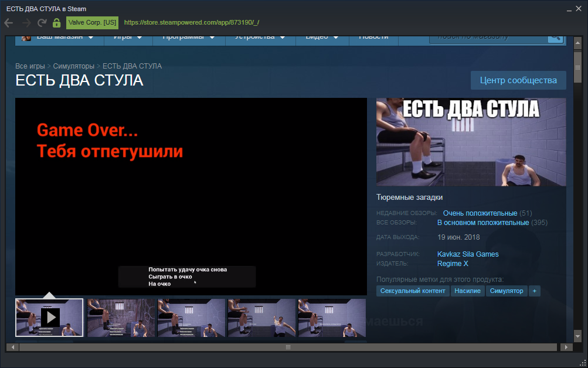The image size is (588, 368).
Task: Click the Тюремные загадки description text
Action: [410, 197]
